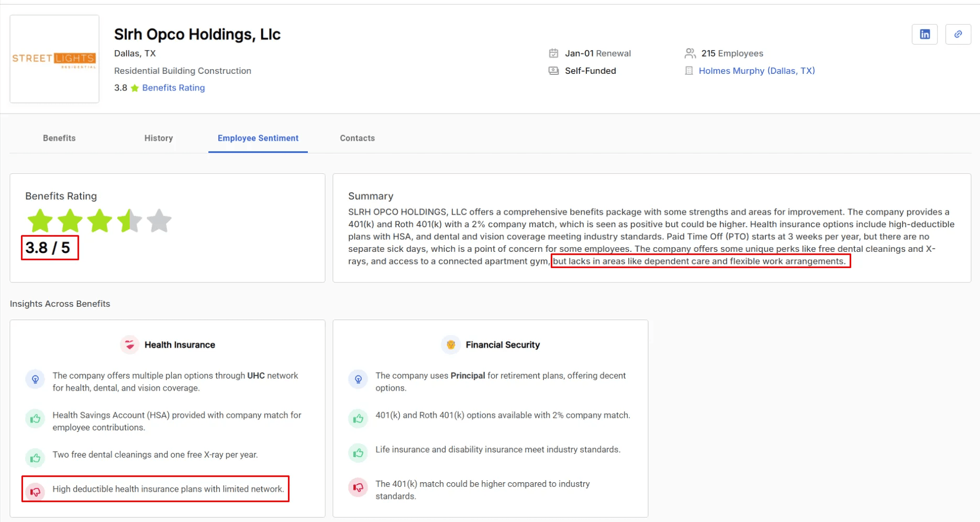This screenshot has width=980, height=522.
Task: Select the heart icon on Health Insurance card
Action: pyautogui.click(x=129, y=345)
